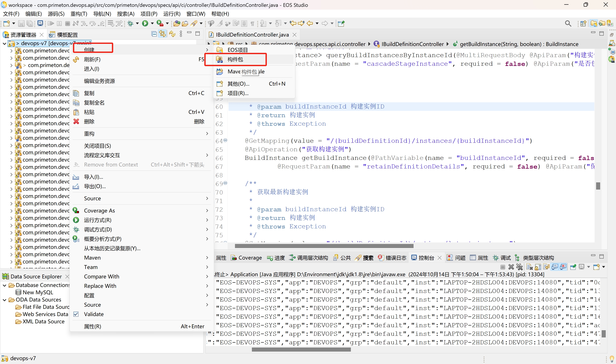Click the green Run button in the toolbar
This screenshot has height=364, width=616.
click(145, 23)
